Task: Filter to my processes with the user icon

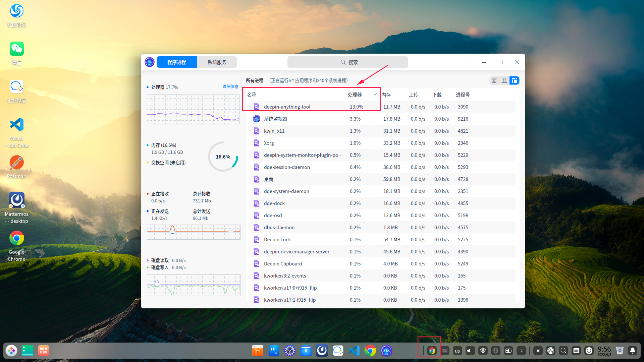Action: pyautogui.click(x=504, y=80)
